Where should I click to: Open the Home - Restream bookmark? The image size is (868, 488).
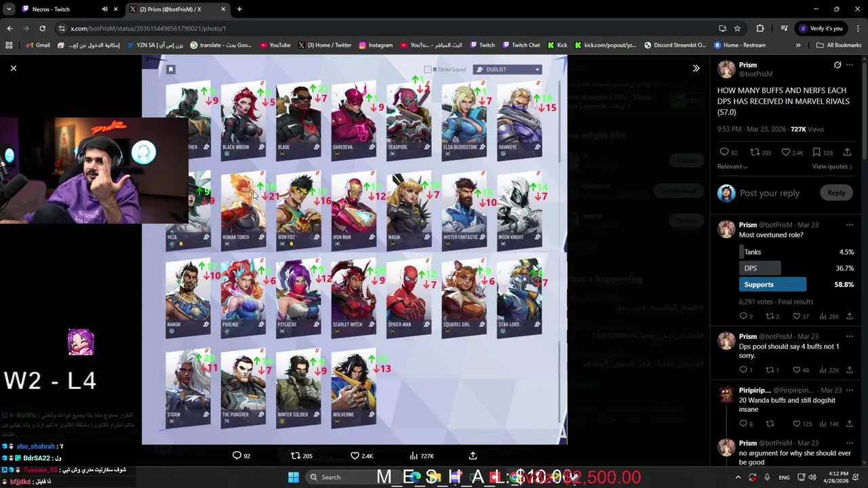(739, 45)
